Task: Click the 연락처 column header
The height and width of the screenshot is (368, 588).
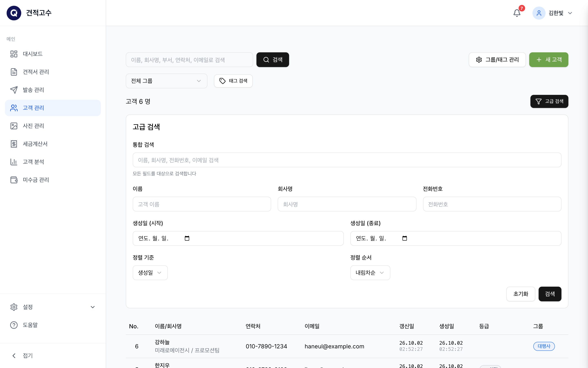Action: (x=253, y=326)
